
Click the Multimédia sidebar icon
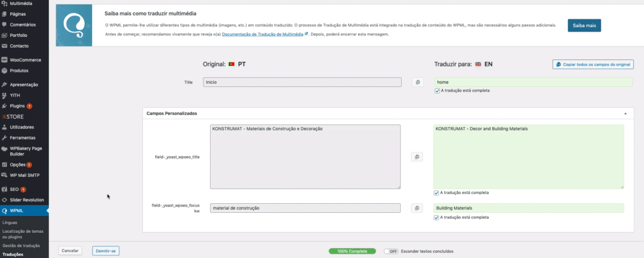point(5,3)
